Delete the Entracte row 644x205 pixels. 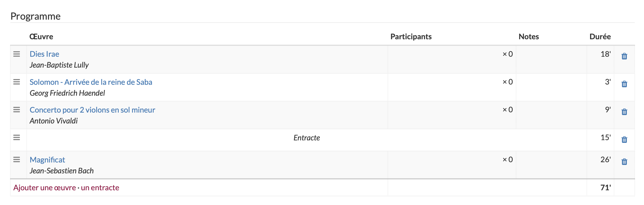(x=624, y=140)
